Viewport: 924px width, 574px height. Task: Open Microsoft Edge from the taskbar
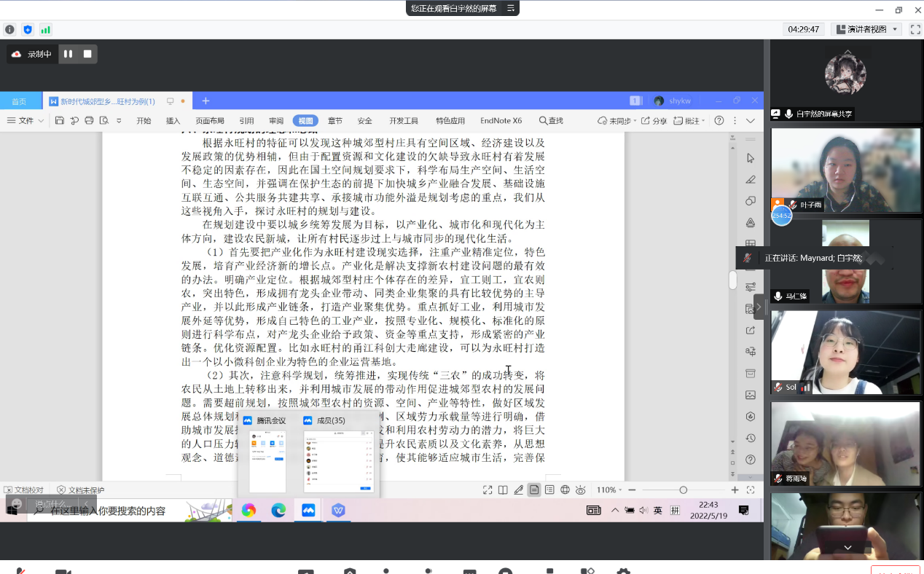(278, 511)
